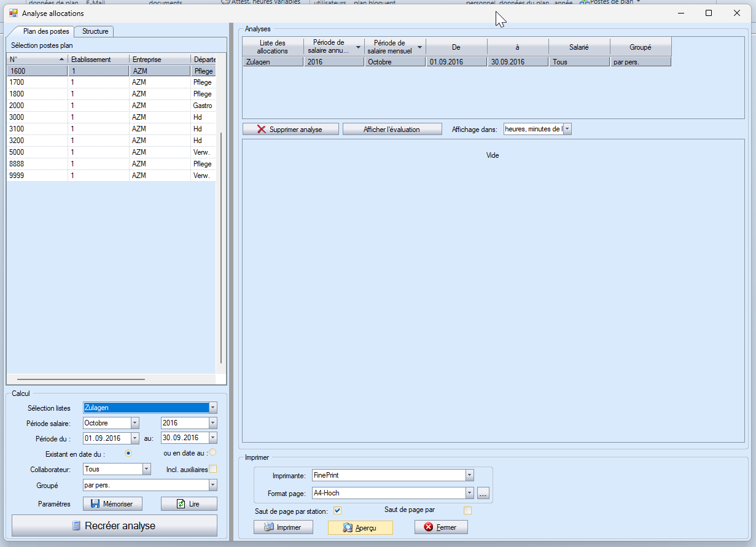Viewport: 756px width, 547px height.
Task: Click the refresh Lire icon
Action: point(181,504)
